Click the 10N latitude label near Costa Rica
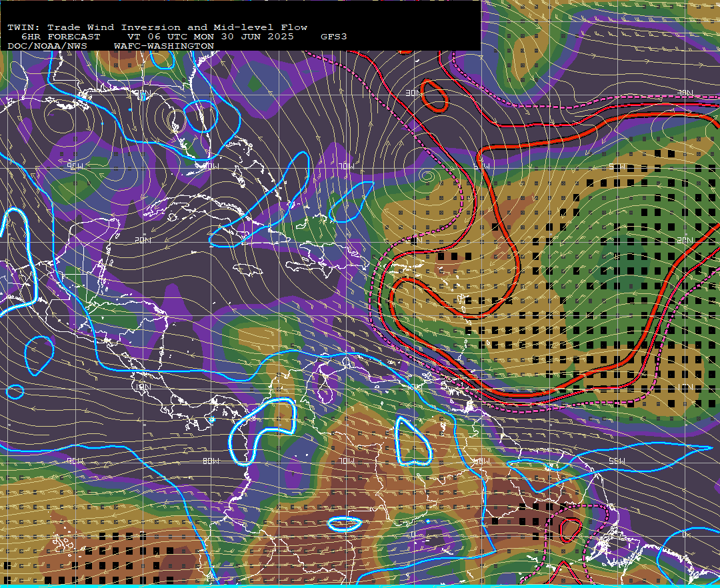The height and width of the screenshot is (588, 720). 143,387
